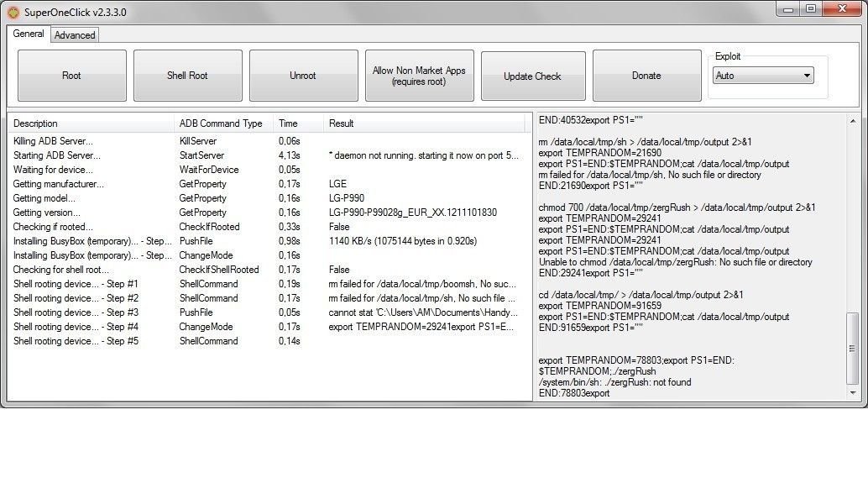Click the 'chmod 700 /data/local/tmp/zergRush' log line
The width and height of the screenshot is (868, 504).
click(x=677, y=207)
